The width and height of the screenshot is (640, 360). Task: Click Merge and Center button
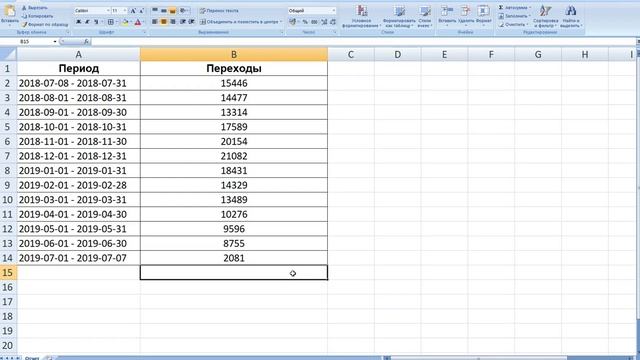coord(240,22)
